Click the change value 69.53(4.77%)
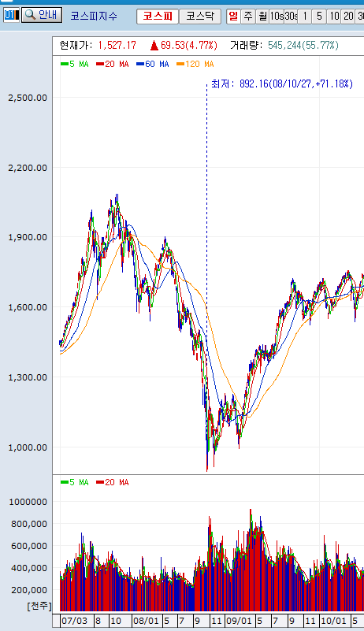Image resolution: width=364 pixels, height=631 pixels. 189,45
